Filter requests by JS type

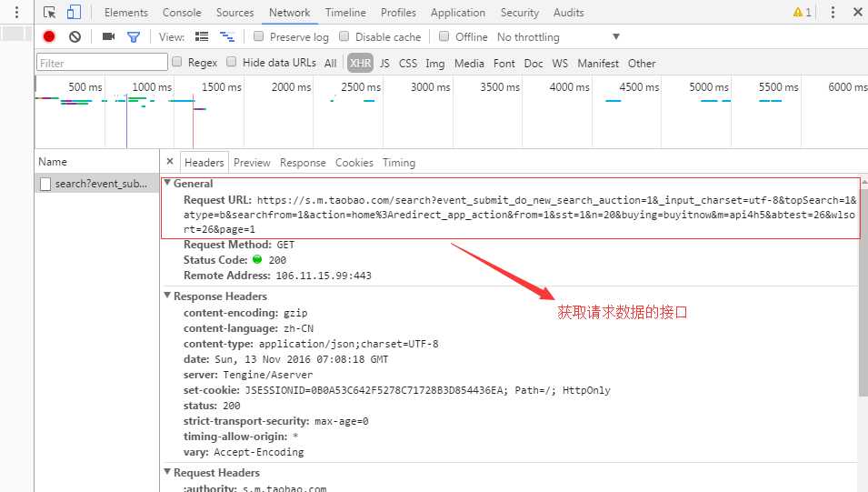click(x=384, y=63)
